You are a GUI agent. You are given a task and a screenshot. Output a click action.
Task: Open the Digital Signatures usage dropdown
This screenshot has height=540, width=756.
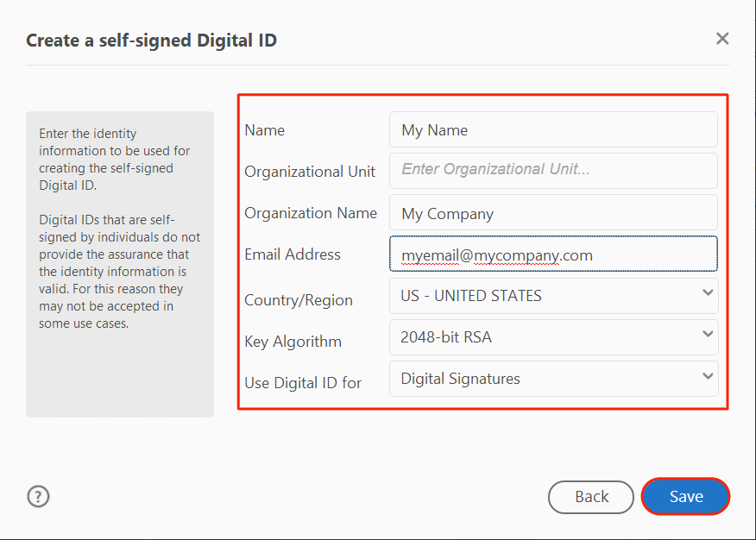coord(553,379)
